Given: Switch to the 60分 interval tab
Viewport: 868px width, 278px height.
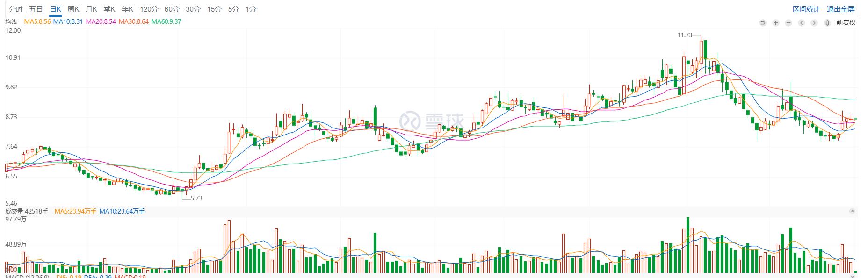Looking at the screenshot, I should pos(172,9).
